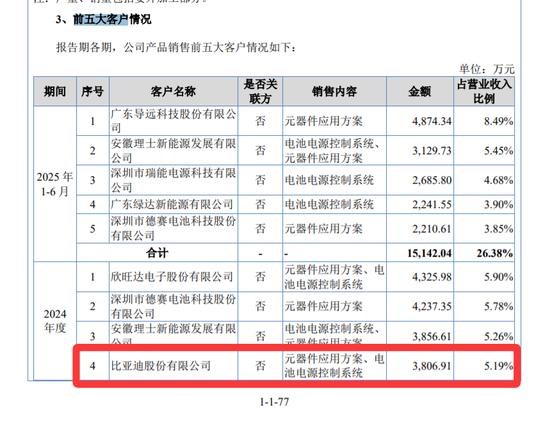
Task: Click the sentence starting "报告期各期,公司产品销售"
Action: pyautogui.click(x=176, y=47)
